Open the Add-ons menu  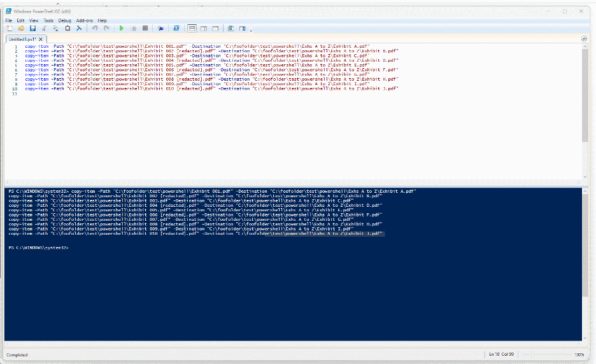click(x=83, y=20)
